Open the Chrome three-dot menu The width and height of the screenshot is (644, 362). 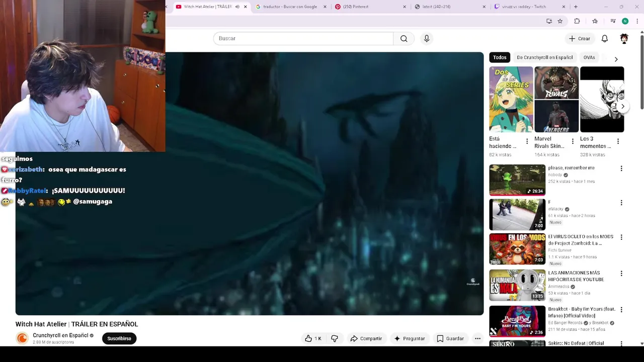637,21
